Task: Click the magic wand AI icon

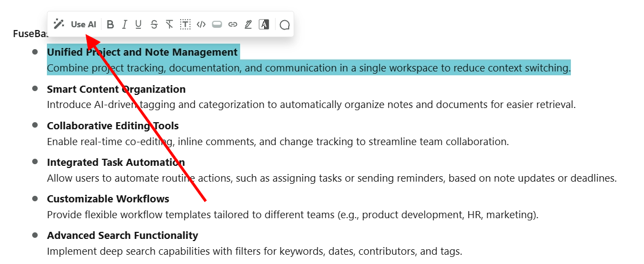Action: click(x=59, y=25)
